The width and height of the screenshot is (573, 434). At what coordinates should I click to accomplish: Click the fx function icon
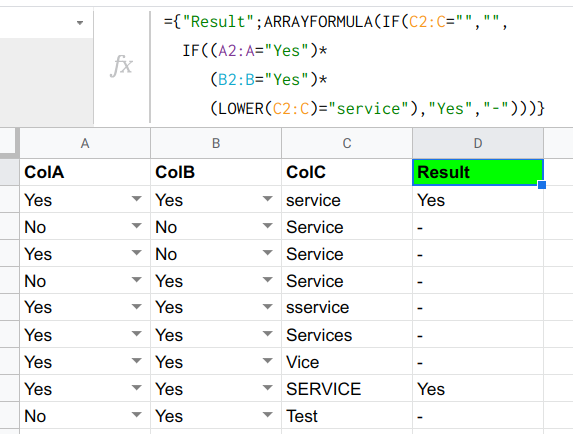(121, 66)
